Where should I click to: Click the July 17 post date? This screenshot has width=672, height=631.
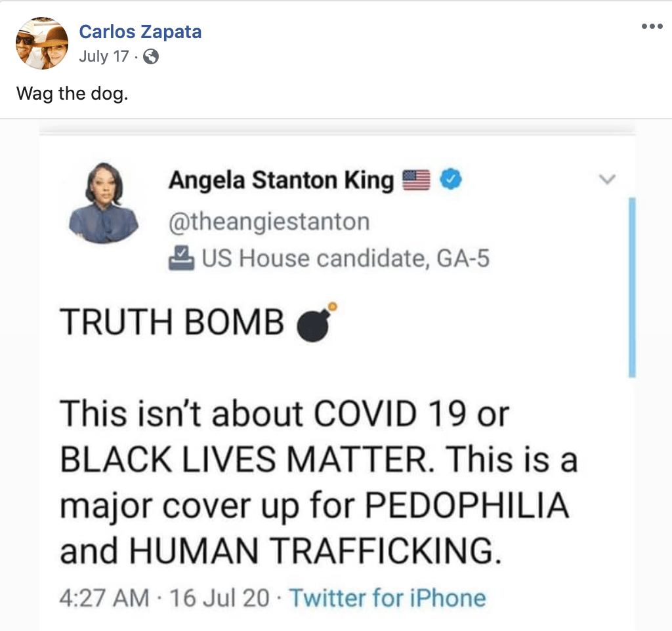(104, 56)
